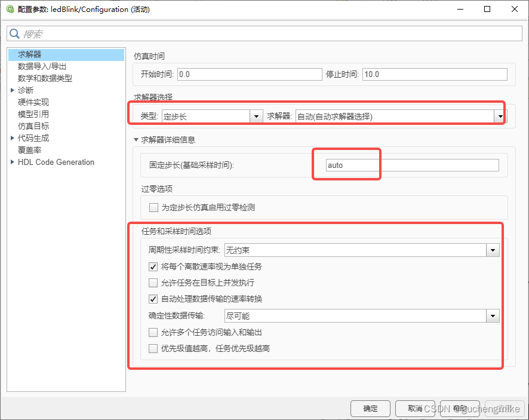Screen dimensions: 529x420
Task: Uncheck 将每个离散速率视为单独任务
Action: [x=153, y=266]
